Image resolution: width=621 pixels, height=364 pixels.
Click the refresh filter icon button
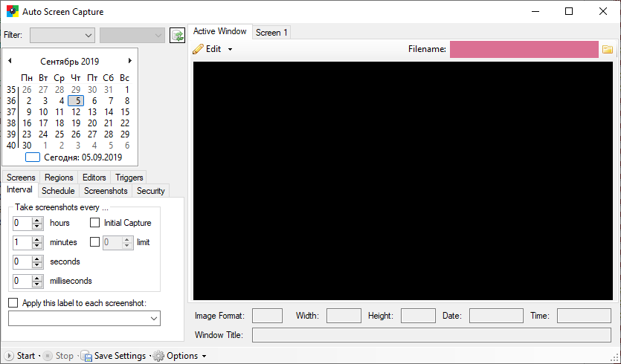coord(177,35)
